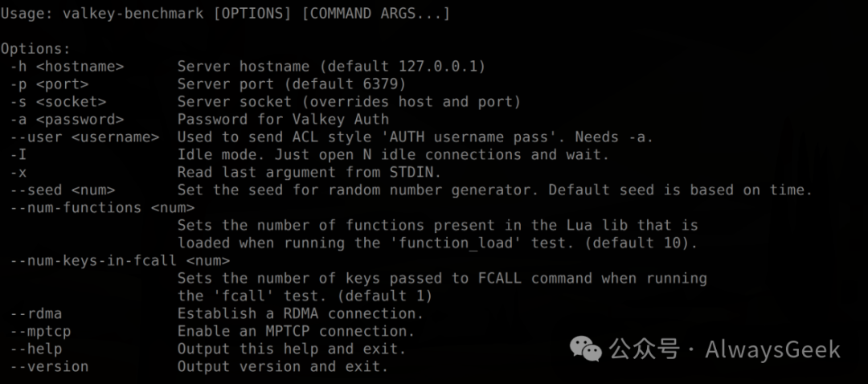Image resolution: width=868 pixels, height=384 pixels.
Task: Click the --num-functions <num> option
Action: (102, 207)
